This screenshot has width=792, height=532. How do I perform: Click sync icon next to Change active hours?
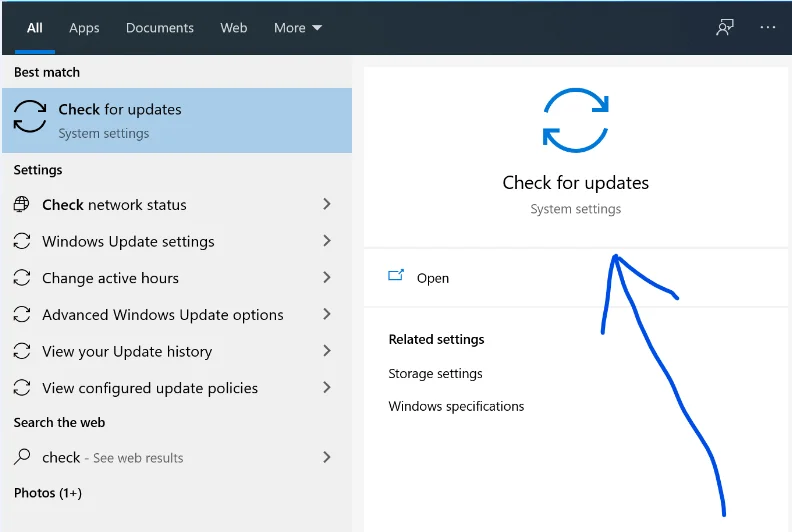coord(22,277)
